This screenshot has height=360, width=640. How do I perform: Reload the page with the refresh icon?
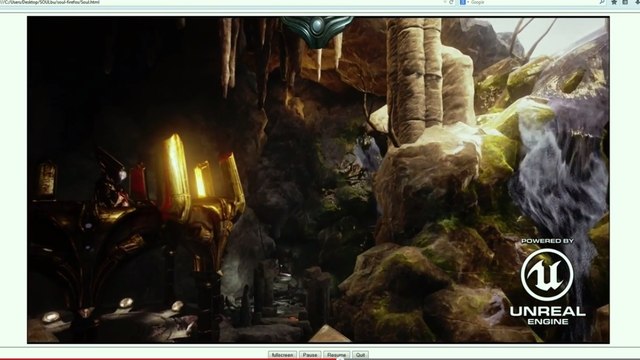[451, 2]
